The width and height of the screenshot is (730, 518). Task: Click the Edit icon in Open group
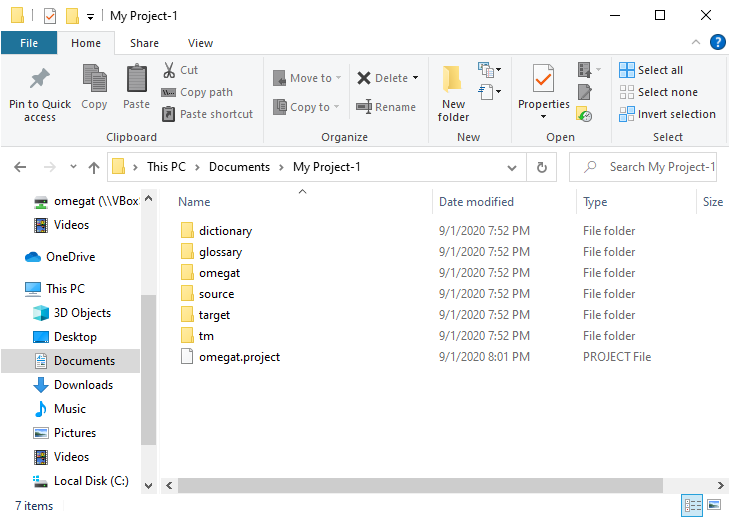(584, 92)
